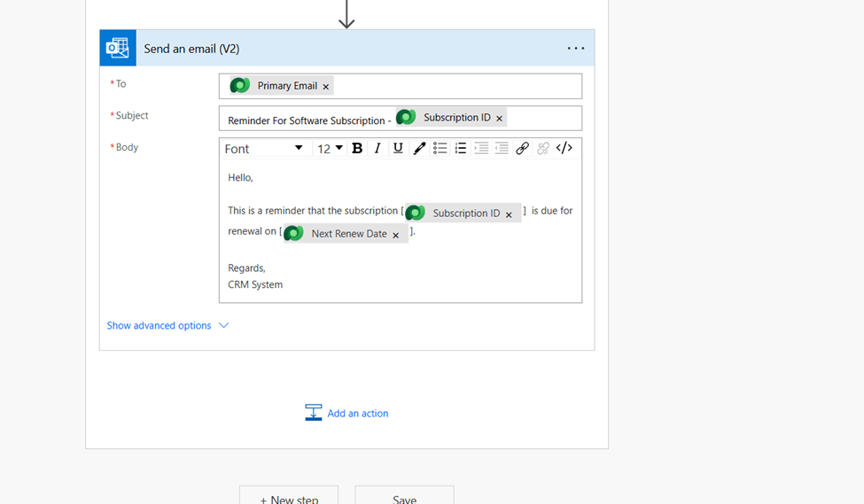Toggle bold formatting in the body toolbar
The image size is (864, 504).
pos(357,149)
